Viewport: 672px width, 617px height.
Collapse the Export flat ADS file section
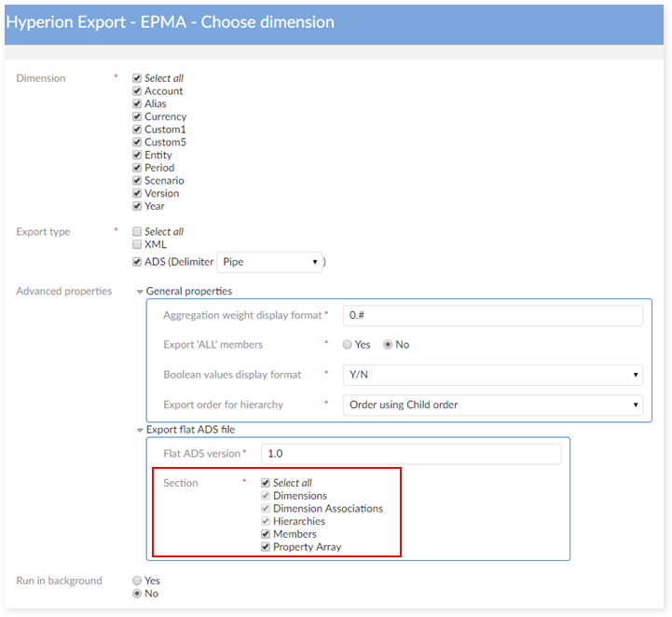pyautogui.click(x=140, y=430)
